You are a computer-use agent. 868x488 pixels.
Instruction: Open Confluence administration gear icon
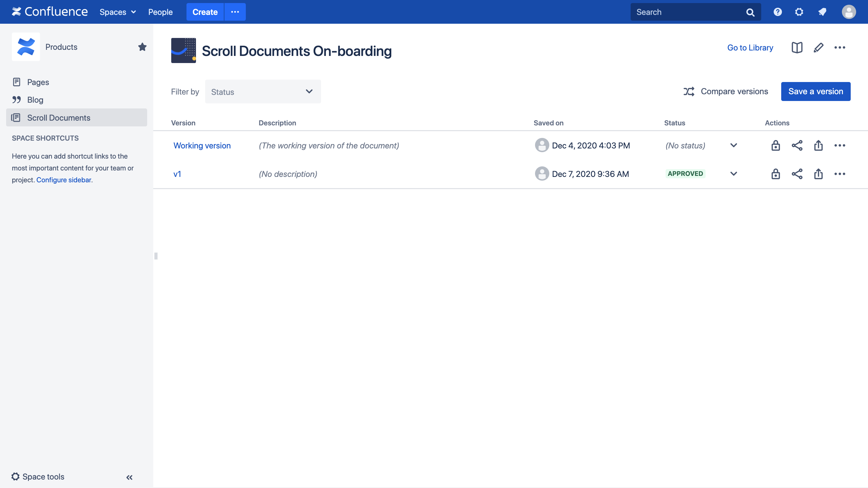tap(799, 12)
